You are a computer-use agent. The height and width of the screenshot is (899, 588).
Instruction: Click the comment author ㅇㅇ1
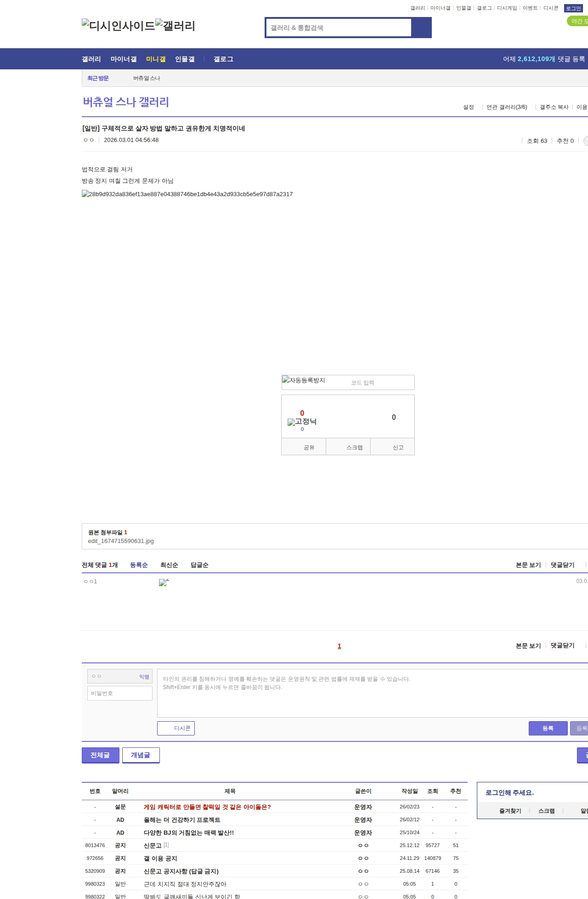[x=90, y=582]
